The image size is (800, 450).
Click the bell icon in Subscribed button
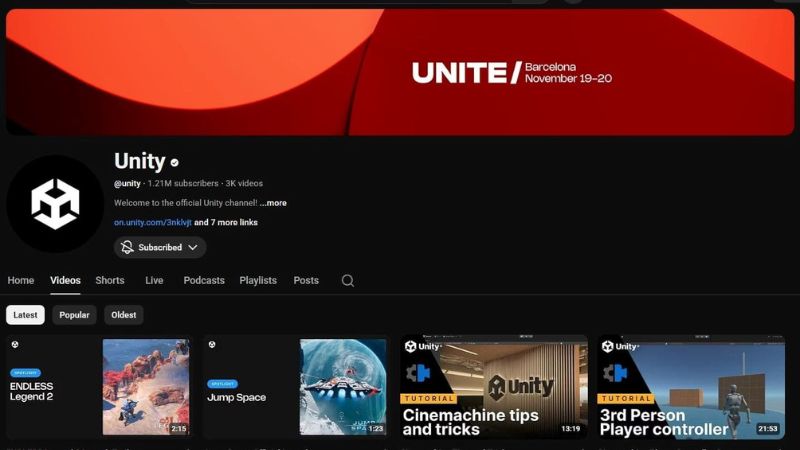click(127, 247)
